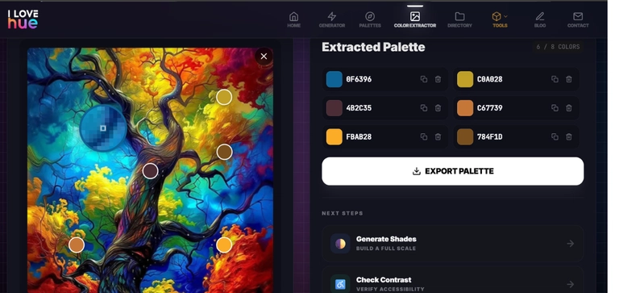Open the Directory nav item
644x293 pixels.
pyautogui.click(x=459, y=19)
